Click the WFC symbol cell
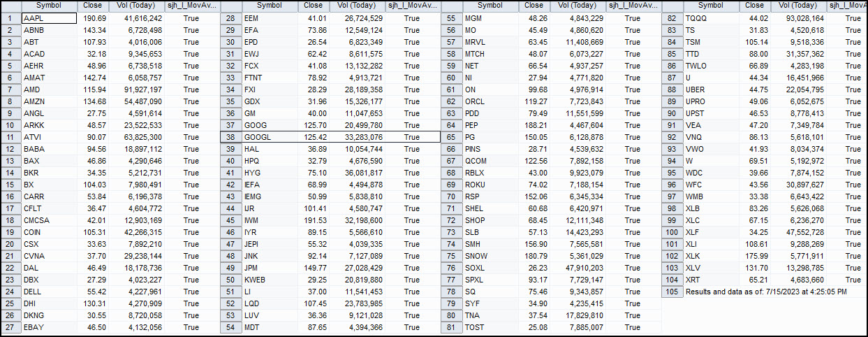 (x=710, y=185)
